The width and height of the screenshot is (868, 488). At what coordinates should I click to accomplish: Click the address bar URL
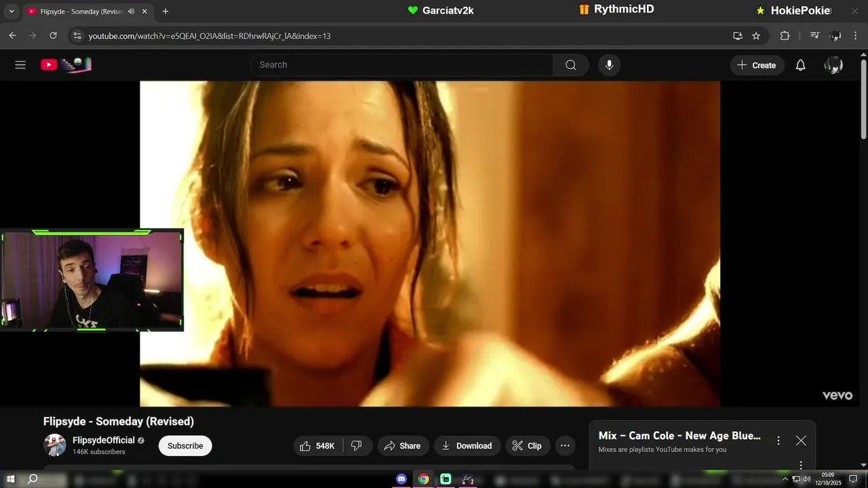(210, 36)
